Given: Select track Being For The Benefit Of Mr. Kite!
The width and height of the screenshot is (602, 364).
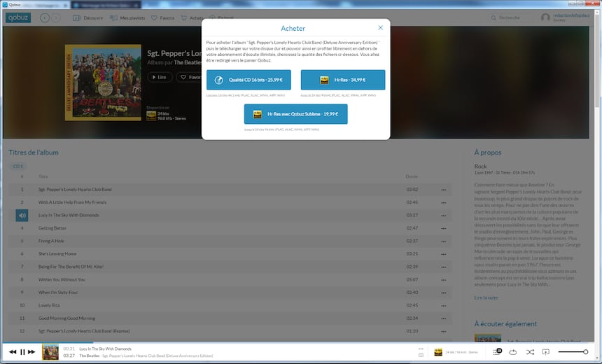Looking at the screenshot, I should [x=230, y=267].
